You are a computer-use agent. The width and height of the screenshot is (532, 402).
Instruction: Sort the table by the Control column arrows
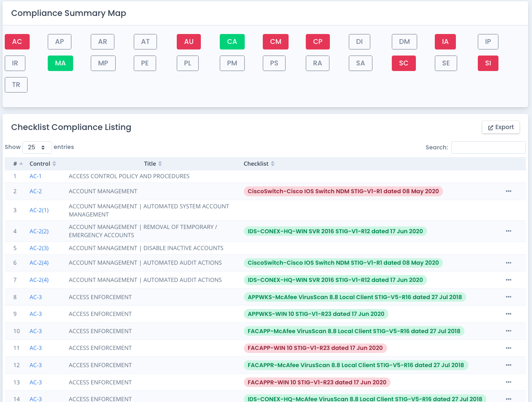pyautogui.click(x=55, y=163)
